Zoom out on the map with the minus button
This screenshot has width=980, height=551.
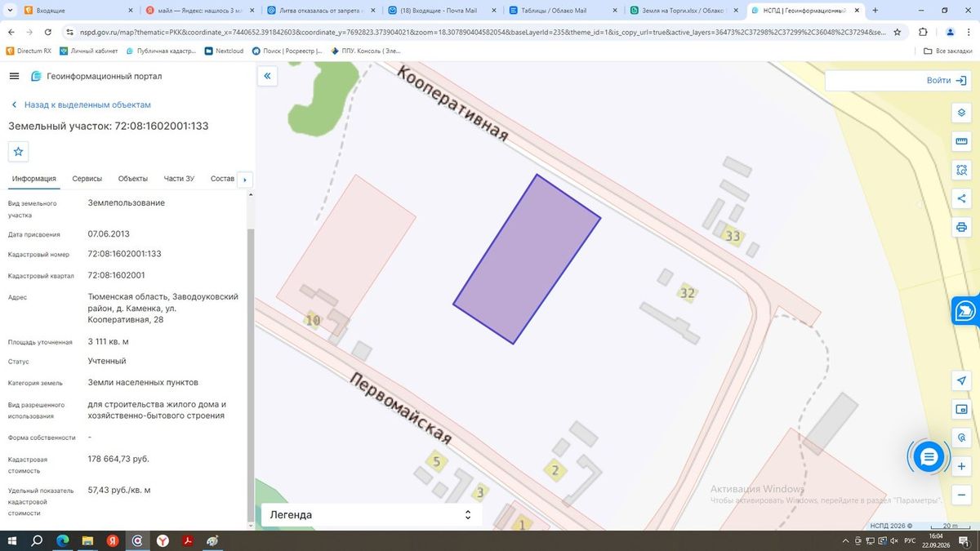(x=961, y=495)
